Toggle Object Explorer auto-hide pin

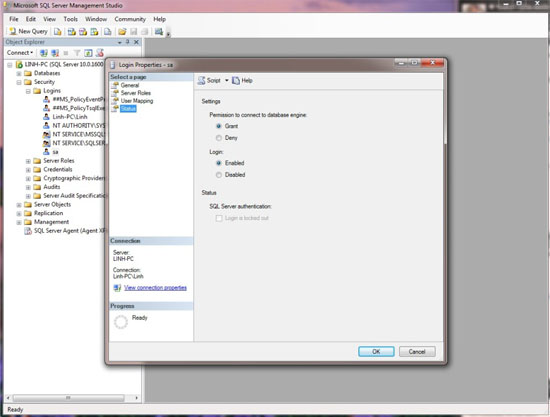(128, 42)
